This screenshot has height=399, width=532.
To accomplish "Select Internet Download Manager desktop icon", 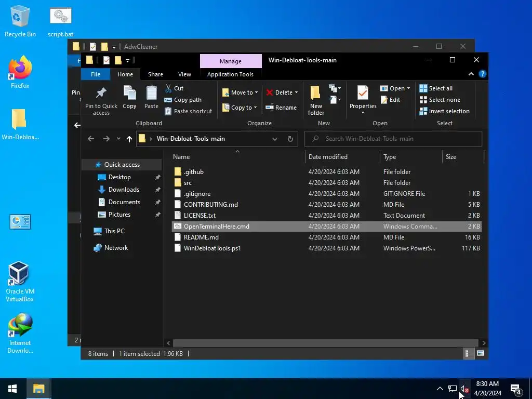I will click(x=20, y=334).
